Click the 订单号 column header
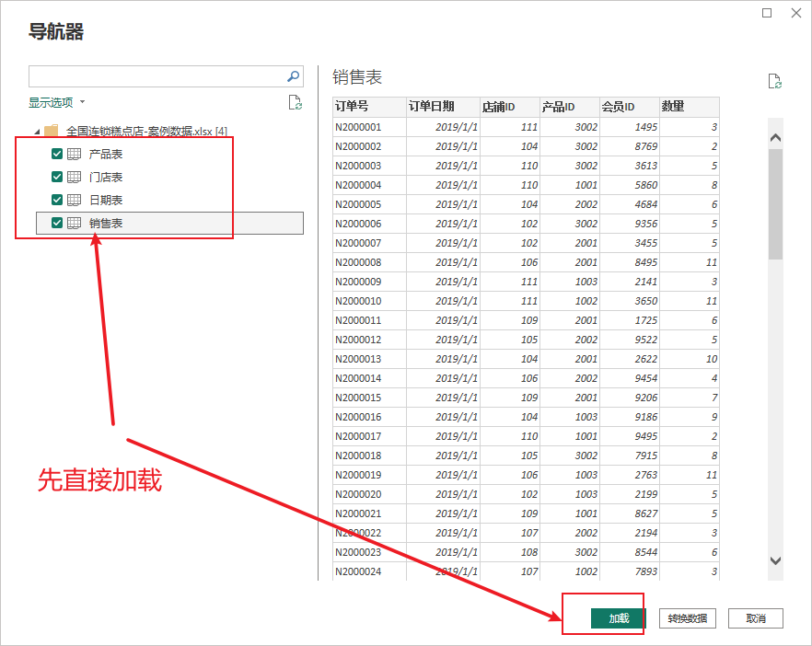812x646 pixels. tap(369, 107)
